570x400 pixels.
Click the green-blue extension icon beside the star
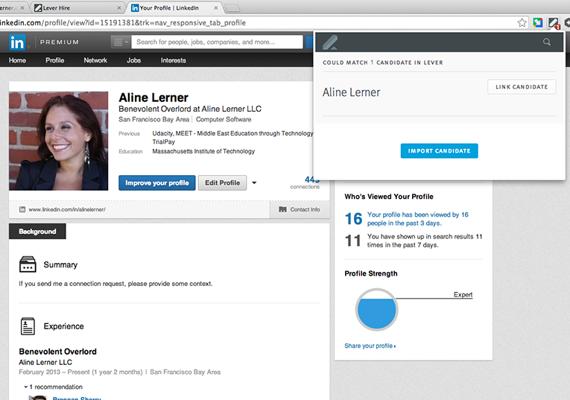click(538, 23)
